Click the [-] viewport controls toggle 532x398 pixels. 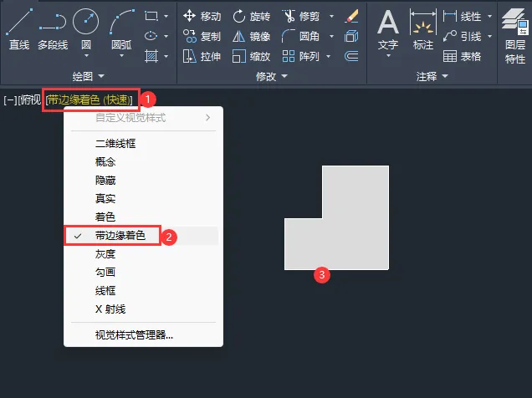10,99
